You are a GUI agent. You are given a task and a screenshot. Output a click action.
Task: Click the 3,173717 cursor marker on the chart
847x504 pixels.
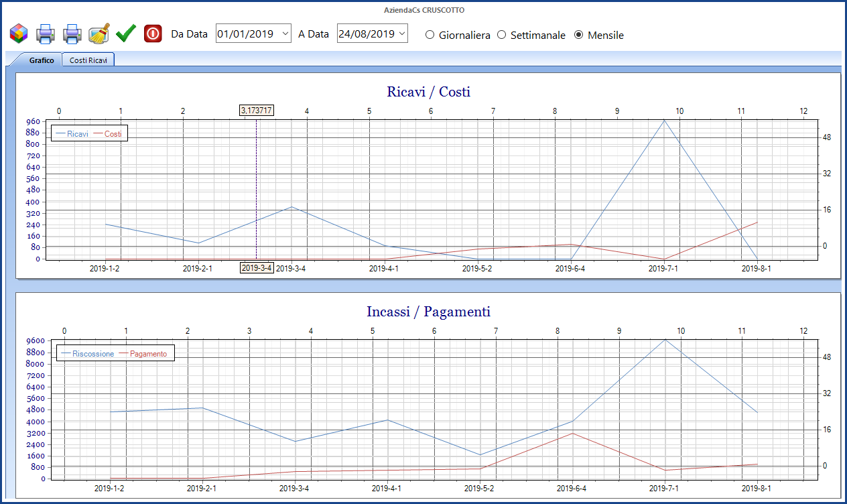click(255, 110)
